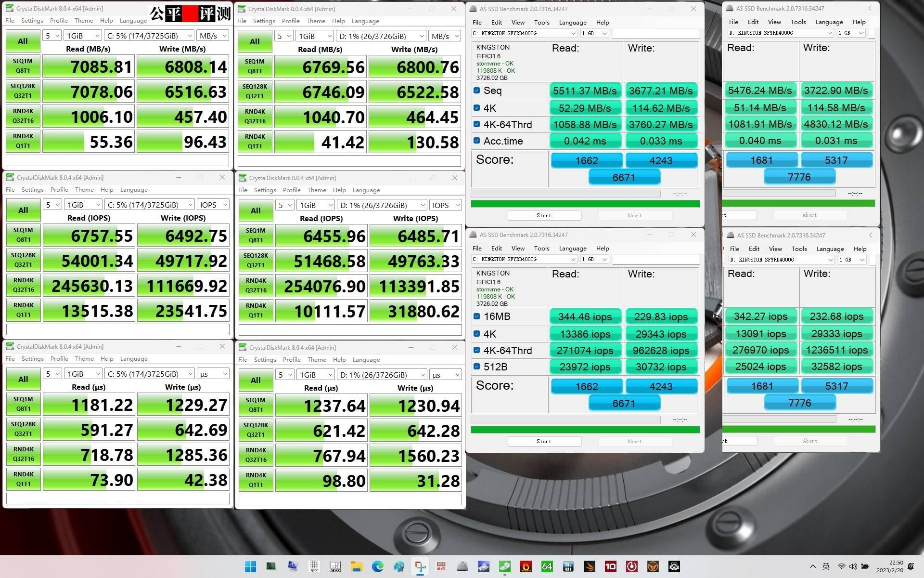This screenshot has height=578, width=924.
Task: Open the C: KINGSTON SFYRD4000G drive selector
Action: (524, 33)
